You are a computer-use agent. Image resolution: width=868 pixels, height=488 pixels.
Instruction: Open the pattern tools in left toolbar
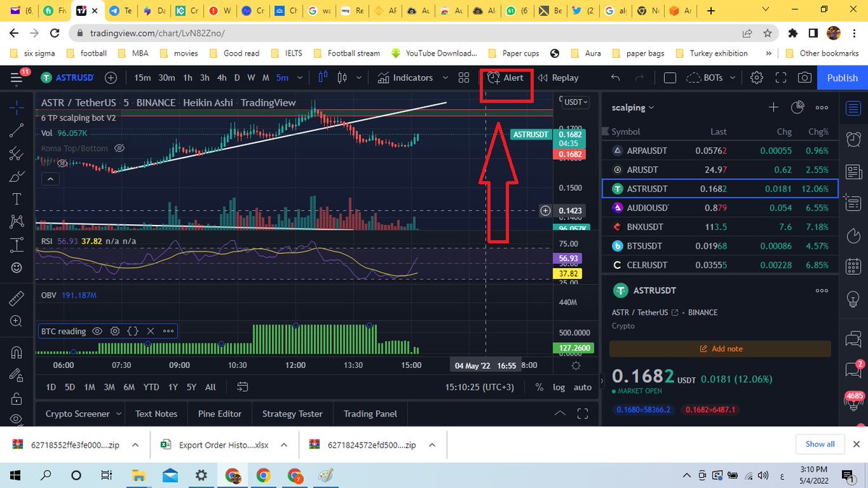[17, 222]
